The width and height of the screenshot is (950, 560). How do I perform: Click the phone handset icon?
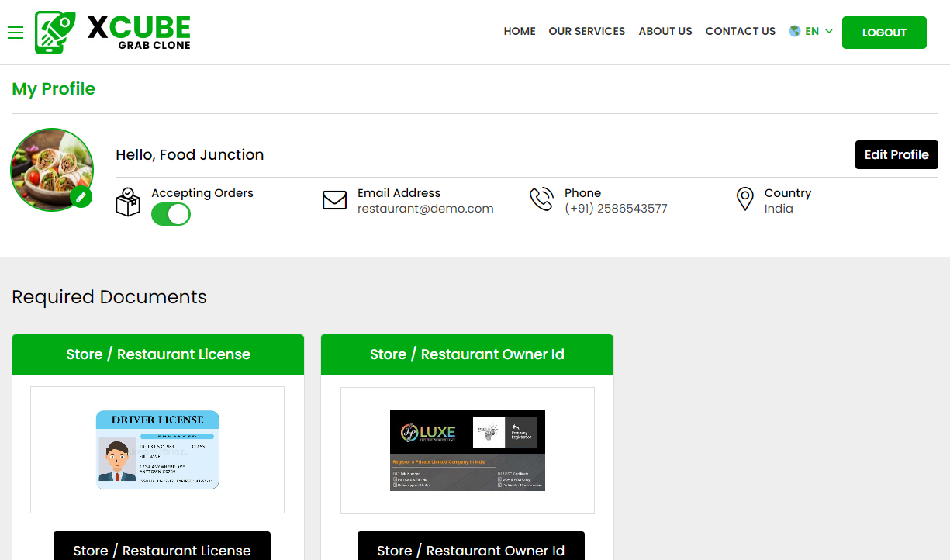click(541, 199)
